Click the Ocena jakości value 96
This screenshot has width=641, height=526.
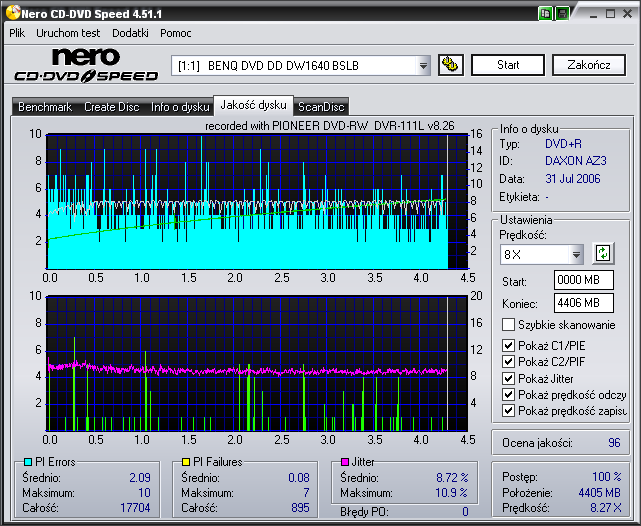click(x=614, y=443)
